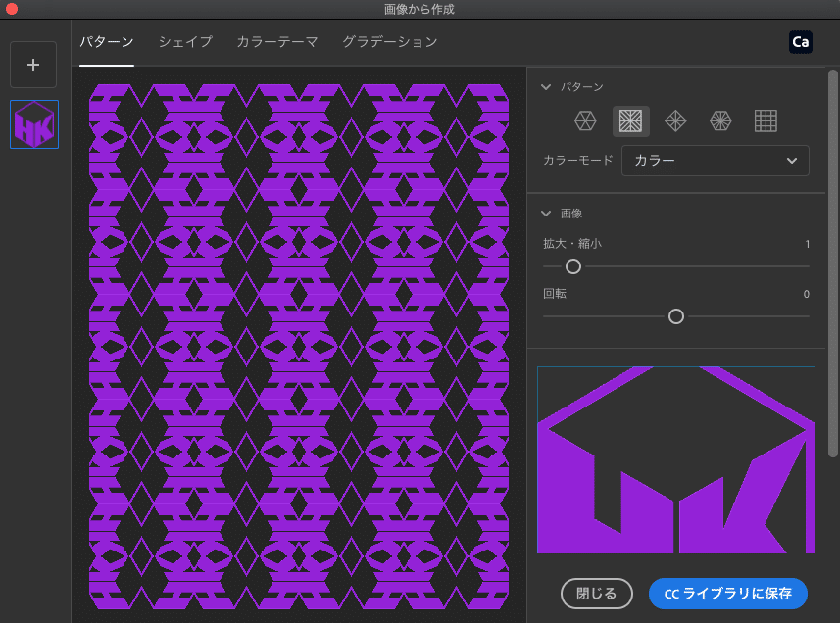Screen dimensions: 840x623
Task: Choose the diamond pattern tile icon
Action: tap(675, 120)
